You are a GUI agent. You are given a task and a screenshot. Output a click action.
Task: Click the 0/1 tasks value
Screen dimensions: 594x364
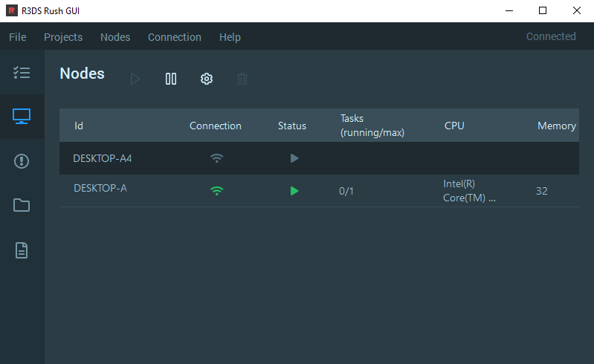[x=346, y=191]
